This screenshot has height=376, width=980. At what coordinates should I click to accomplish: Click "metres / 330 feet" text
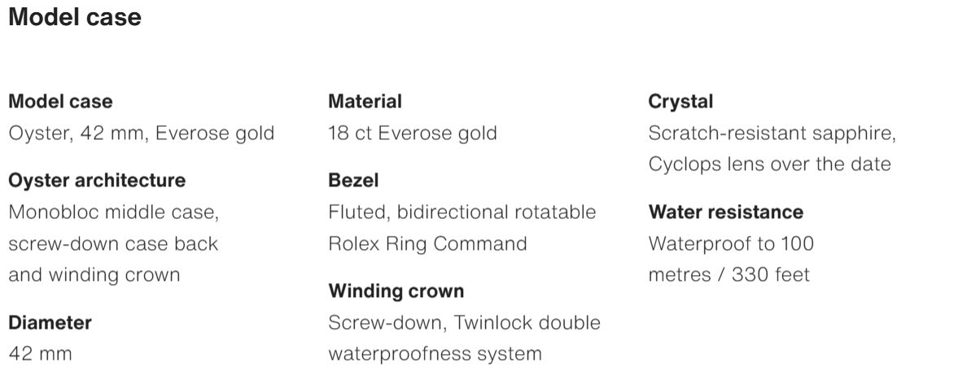point(728,275)
